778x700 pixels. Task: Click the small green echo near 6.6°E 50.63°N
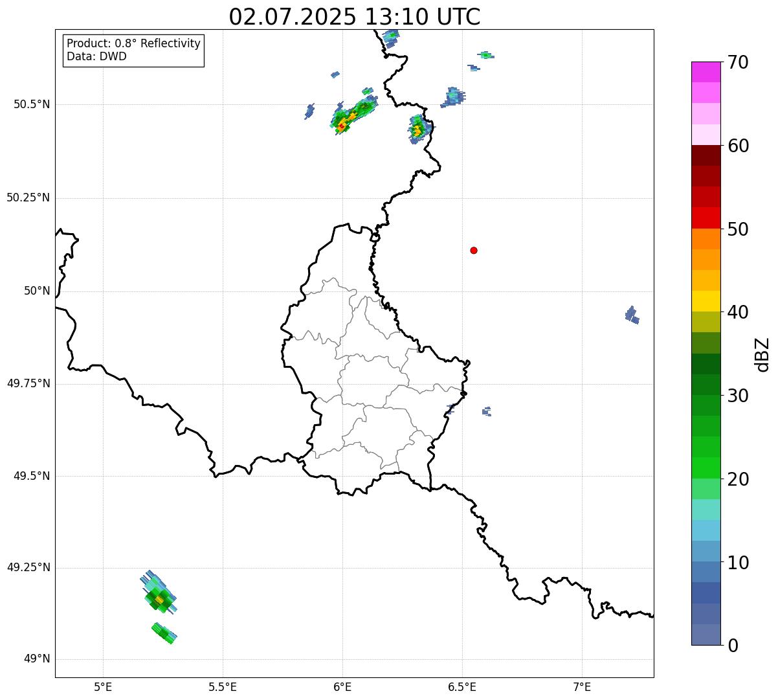(485, 55)
